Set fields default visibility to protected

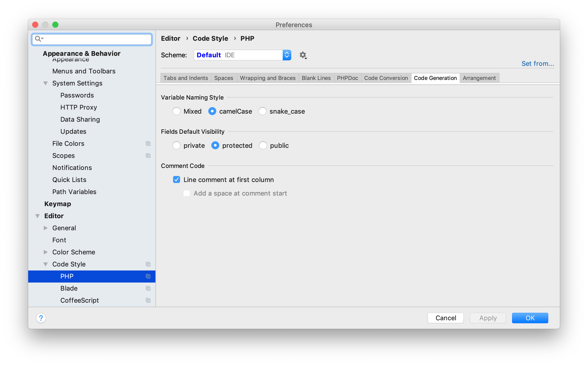[x=215, y=145]
